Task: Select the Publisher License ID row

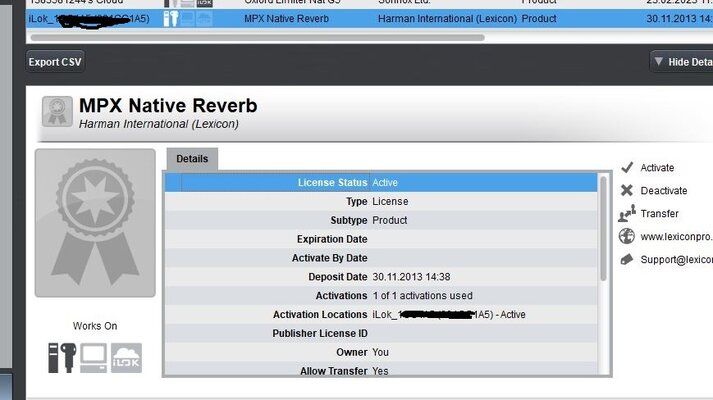Action: (381, 333)
